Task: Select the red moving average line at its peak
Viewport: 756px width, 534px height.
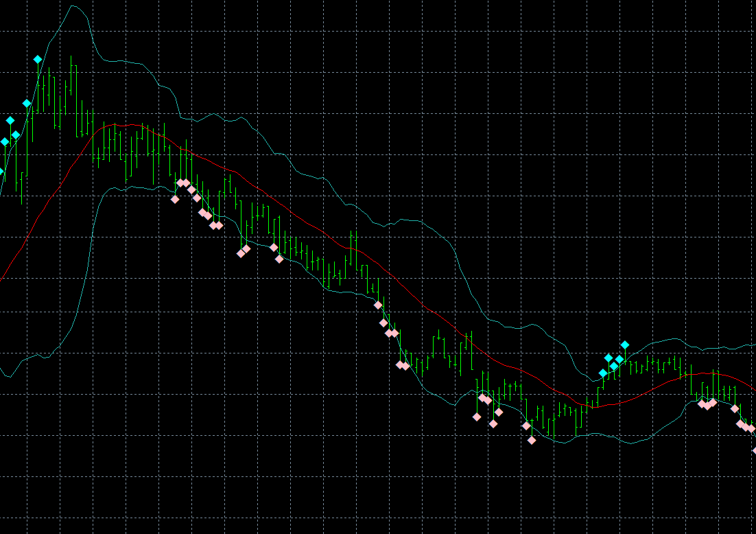Action: [124, 126]
